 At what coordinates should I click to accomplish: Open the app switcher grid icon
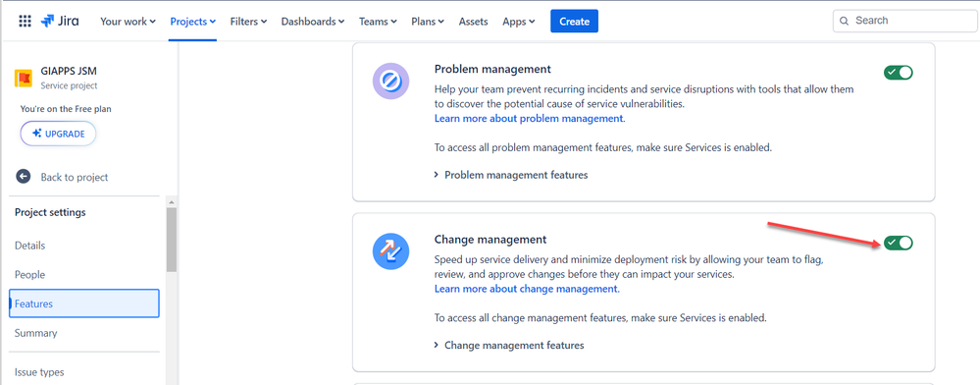click(25, 21)
